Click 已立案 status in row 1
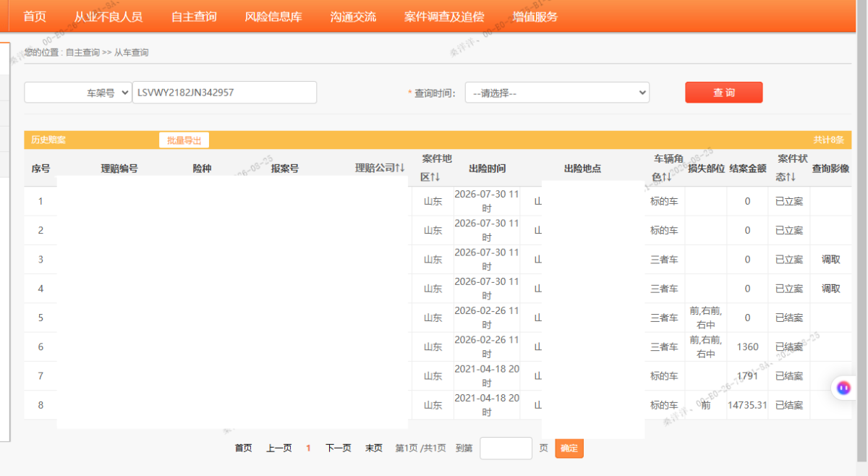Screen dimensions: 868x476 (789, 201)
